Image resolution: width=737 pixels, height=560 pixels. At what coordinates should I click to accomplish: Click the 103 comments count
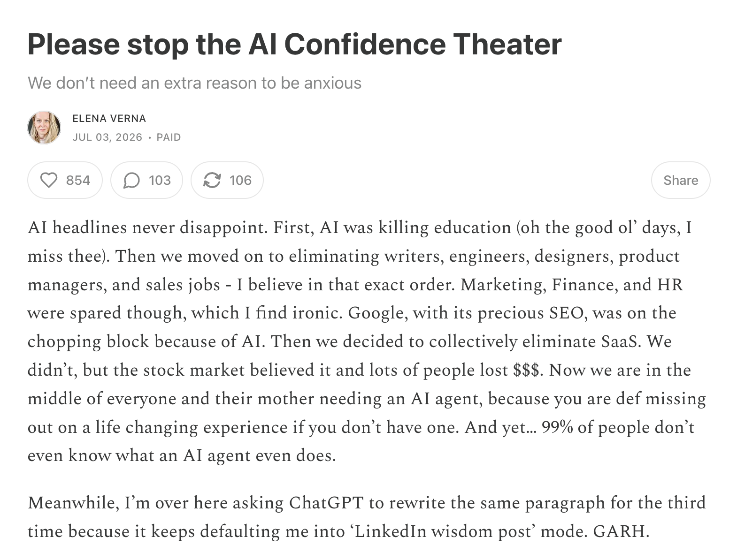click(x=160, y=180)
